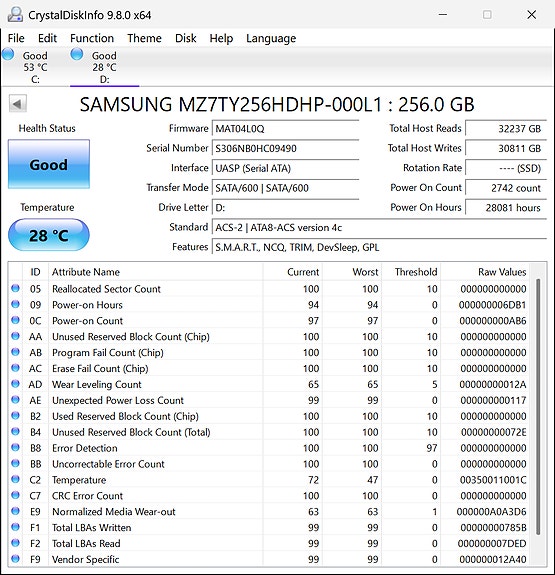
Task: Select the D: drive blue status orb
Action: [x=77, y=54]
